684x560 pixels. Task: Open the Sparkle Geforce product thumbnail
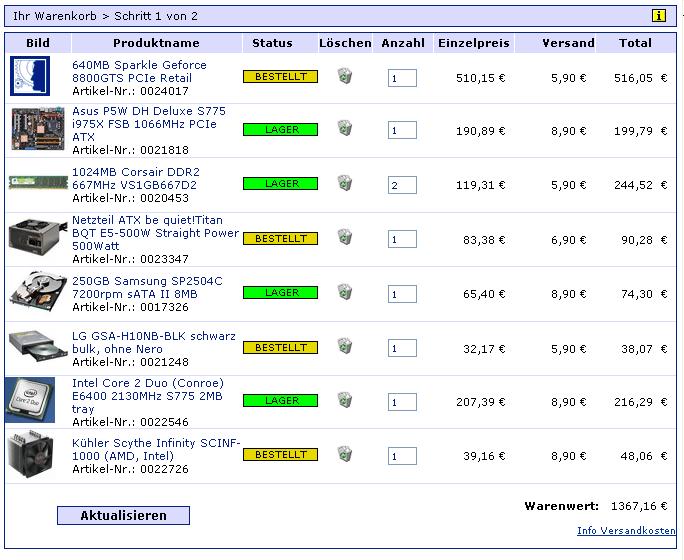click(30, 76)
